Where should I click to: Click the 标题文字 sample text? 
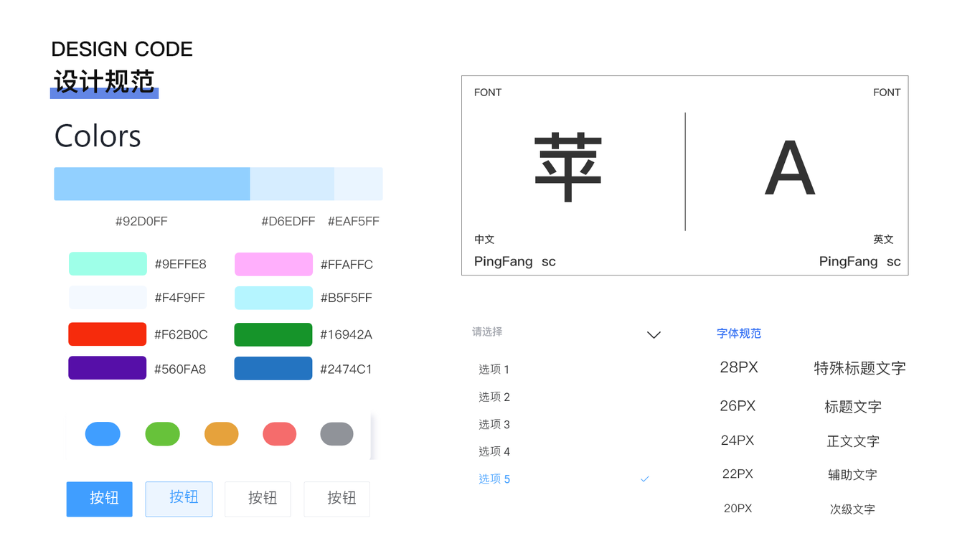point(853,407)
